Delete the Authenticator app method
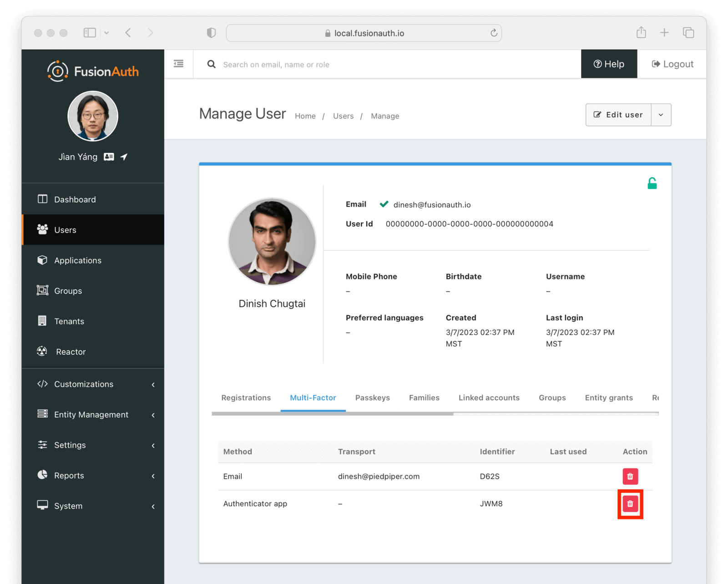 tap(630, 503)
